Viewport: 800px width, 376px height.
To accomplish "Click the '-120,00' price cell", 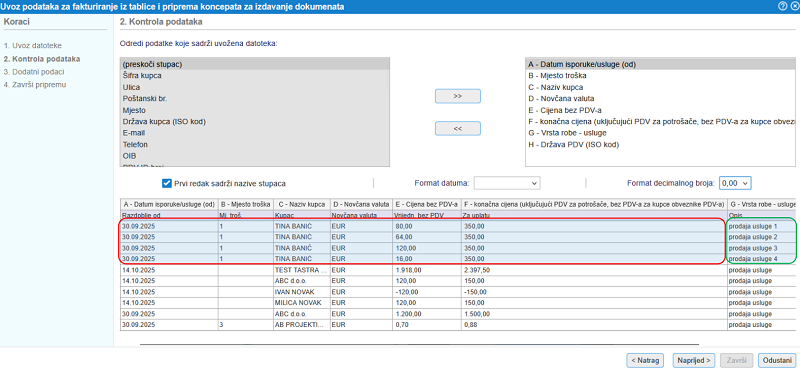I will pos(427,291).
